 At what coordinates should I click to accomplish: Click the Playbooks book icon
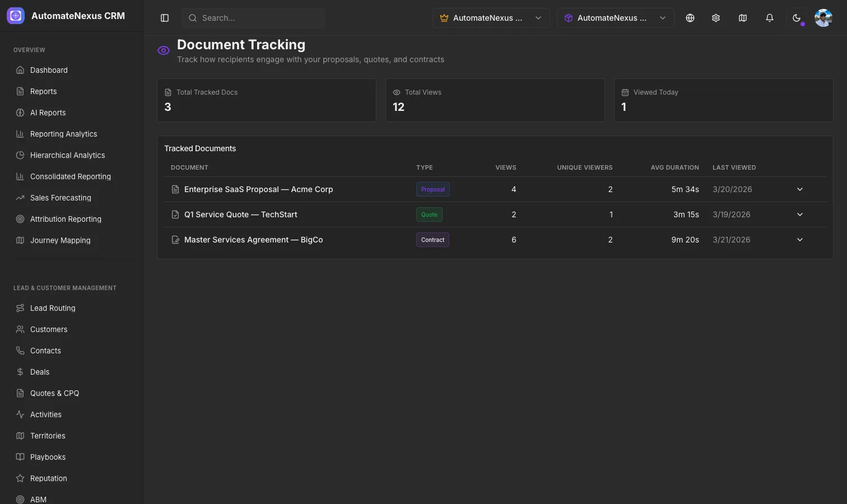[x=20, y=457]
